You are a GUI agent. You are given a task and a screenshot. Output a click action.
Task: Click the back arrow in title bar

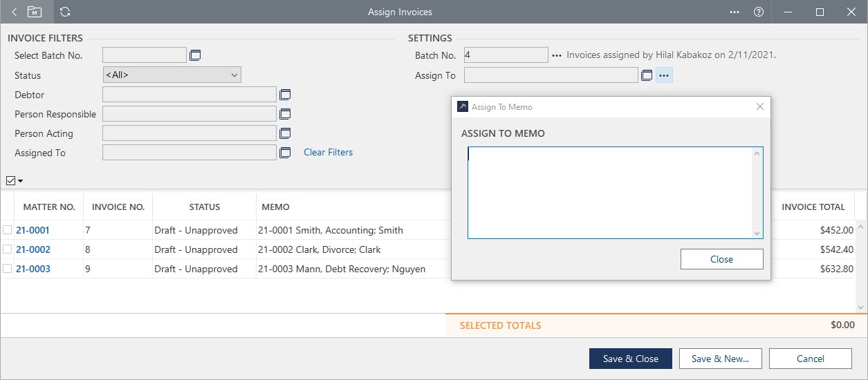point(15,12)
